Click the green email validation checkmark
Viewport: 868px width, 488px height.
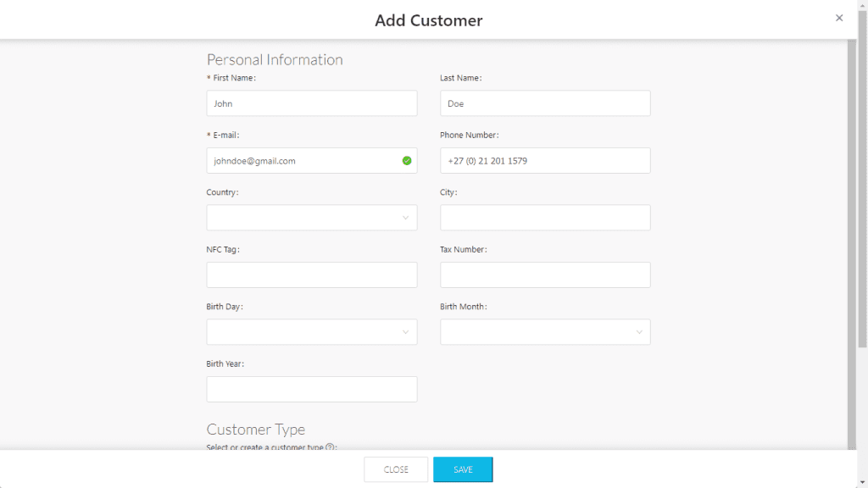tap(405, 160)
